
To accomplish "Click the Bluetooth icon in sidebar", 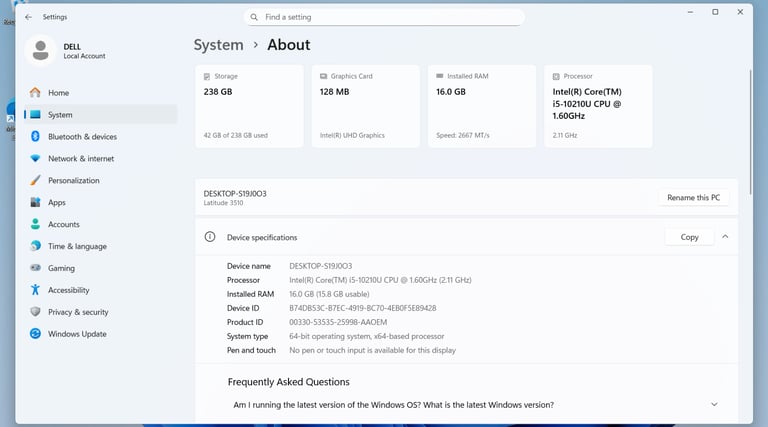I will coord(35,136).
